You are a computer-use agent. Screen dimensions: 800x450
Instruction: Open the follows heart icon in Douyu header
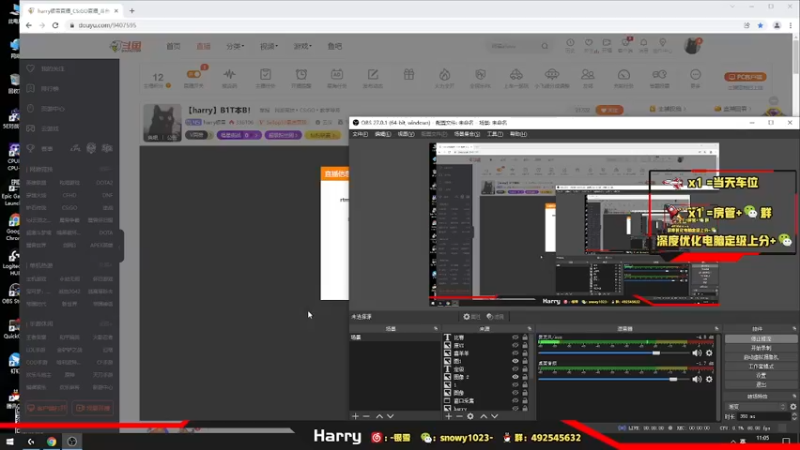pos(589,43)
